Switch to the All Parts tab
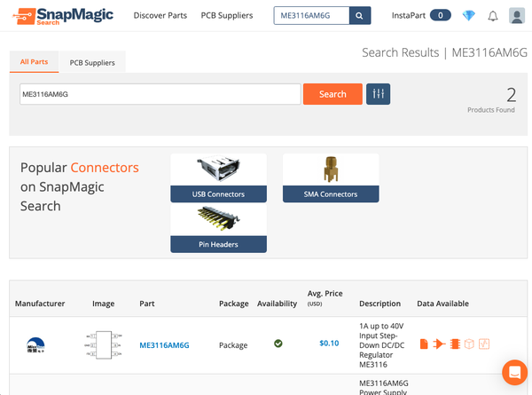532x395 pixels. (x=34, y=62)
